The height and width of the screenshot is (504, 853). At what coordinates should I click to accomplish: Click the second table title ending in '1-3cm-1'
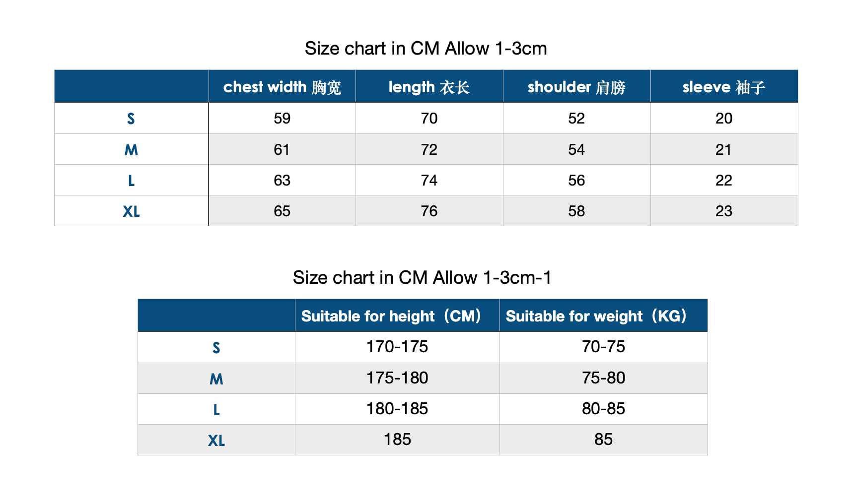coord(422,278)
